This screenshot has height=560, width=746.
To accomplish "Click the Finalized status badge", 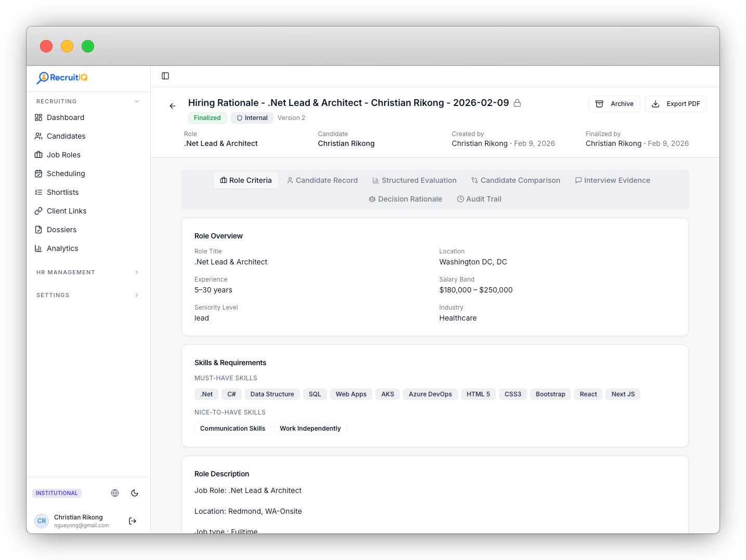I will 207,118.
